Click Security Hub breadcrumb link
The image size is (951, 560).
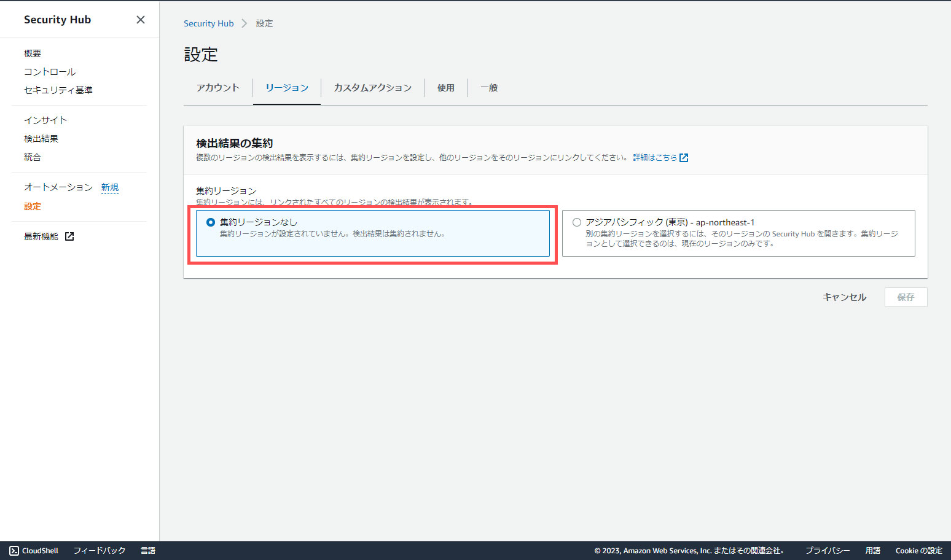pyautogui.click(x=209, y=23)
